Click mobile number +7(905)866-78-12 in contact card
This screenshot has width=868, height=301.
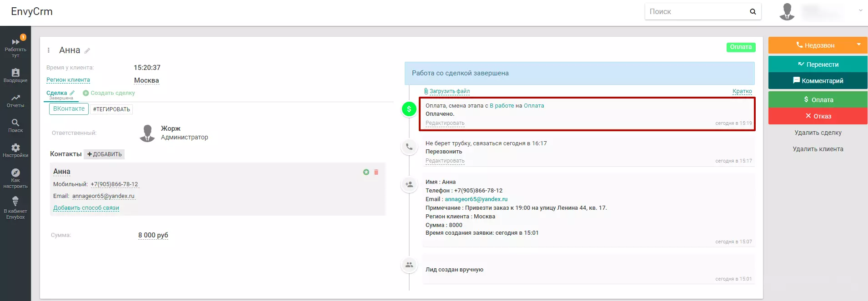[114, 184]
